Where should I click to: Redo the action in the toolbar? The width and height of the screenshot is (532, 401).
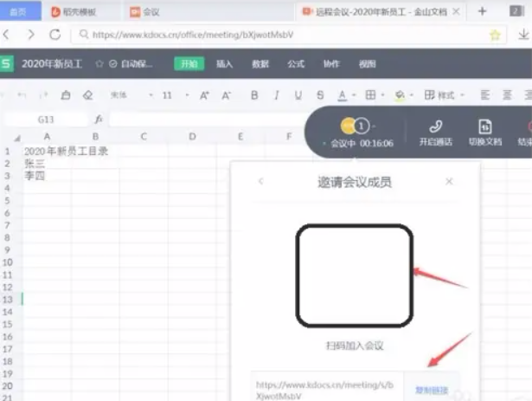44,95
